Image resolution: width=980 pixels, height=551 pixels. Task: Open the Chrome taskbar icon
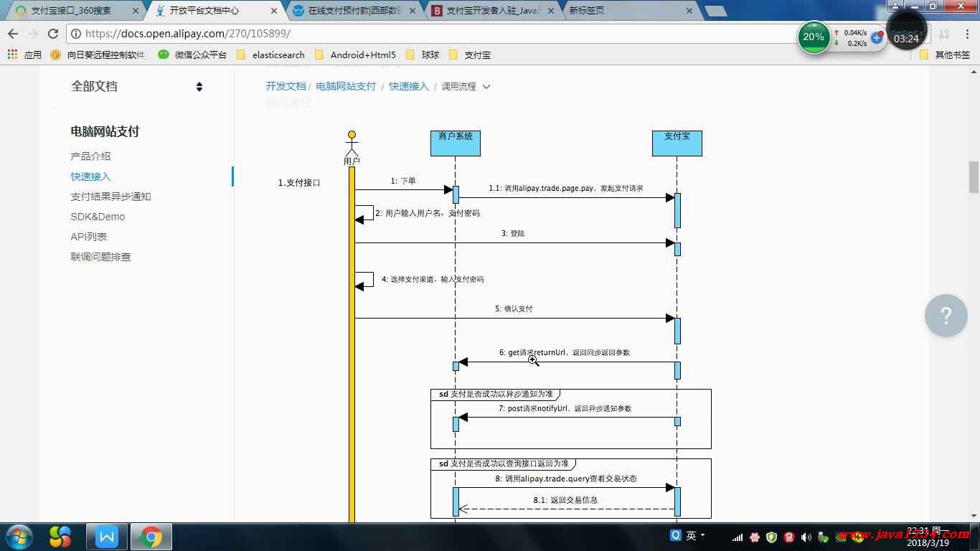[x=151, y=537]
